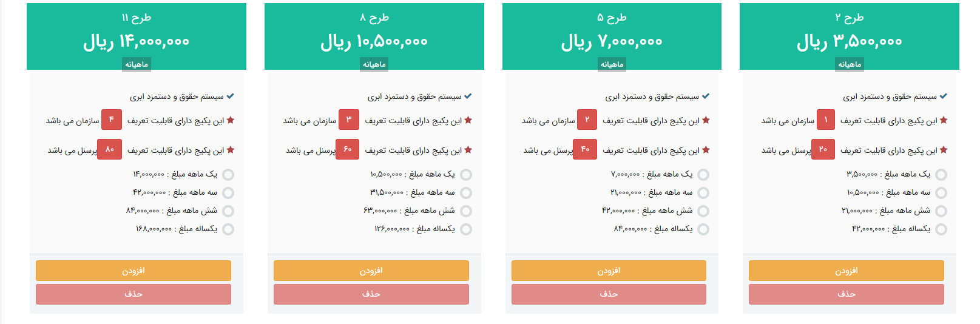Screen dimensions: 980x324
Task: Add طرح ۲ with its افزودن button
Action: [846, 271]
